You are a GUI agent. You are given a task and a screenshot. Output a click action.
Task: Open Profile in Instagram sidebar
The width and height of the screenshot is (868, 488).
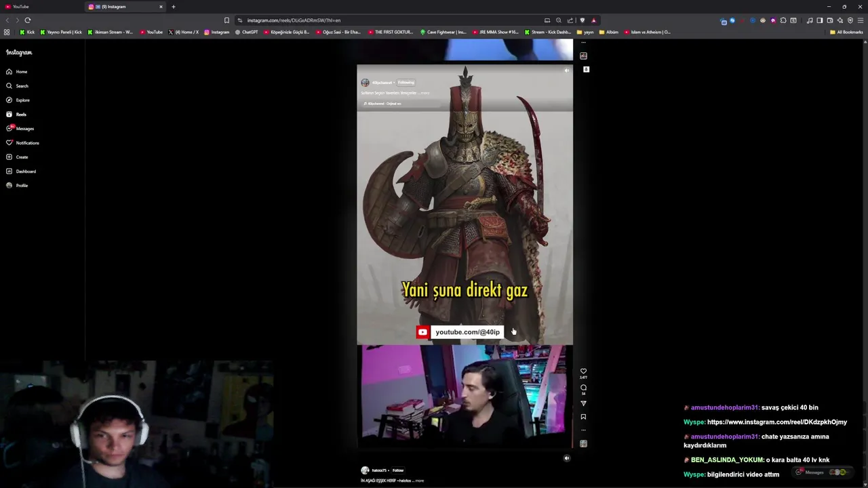18,186
